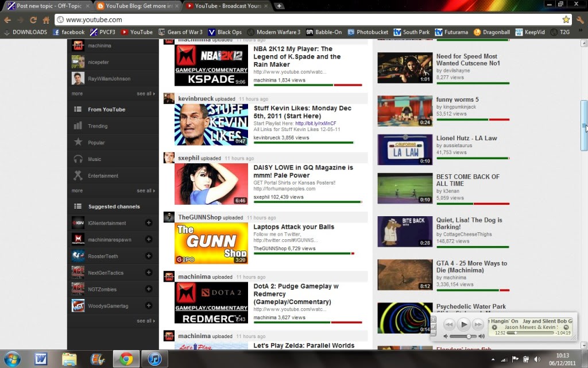The image size is (588, 368).
Task: Open the South Park bookmark
Action: 412,32
